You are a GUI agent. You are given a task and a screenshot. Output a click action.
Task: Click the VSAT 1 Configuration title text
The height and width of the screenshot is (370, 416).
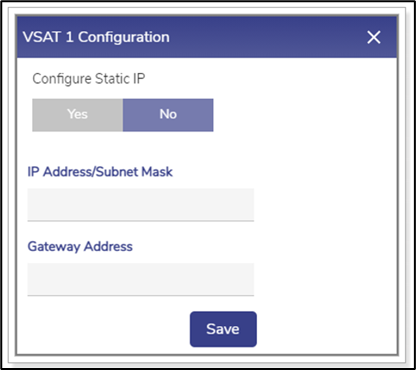point(96,37)
